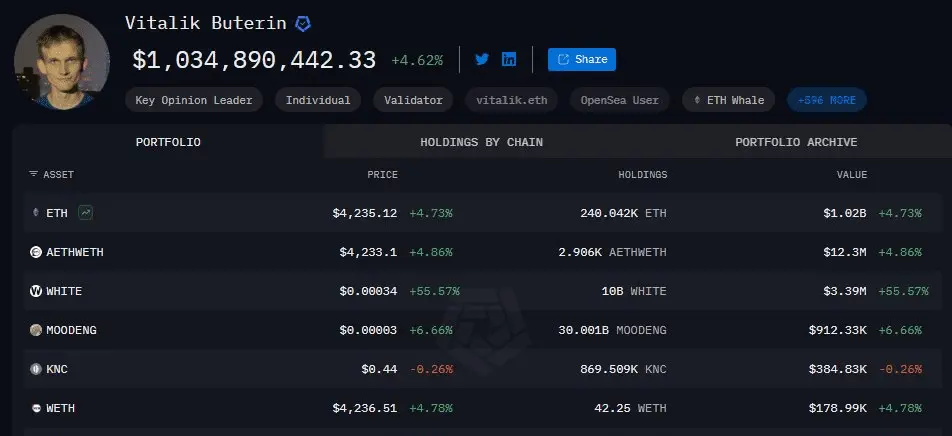The image size is (952, 436).
Task: Sort by the VALUE column header
Action: coord(852,174)
